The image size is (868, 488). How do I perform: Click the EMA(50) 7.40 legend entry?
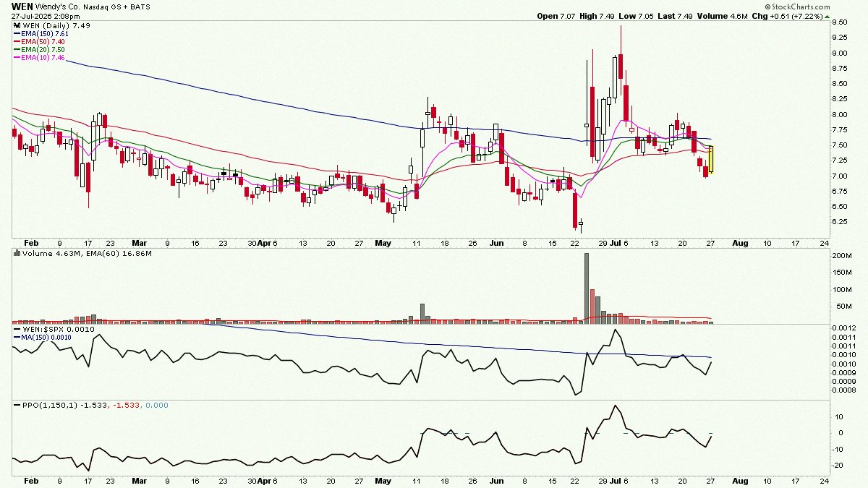coord(40,42)
